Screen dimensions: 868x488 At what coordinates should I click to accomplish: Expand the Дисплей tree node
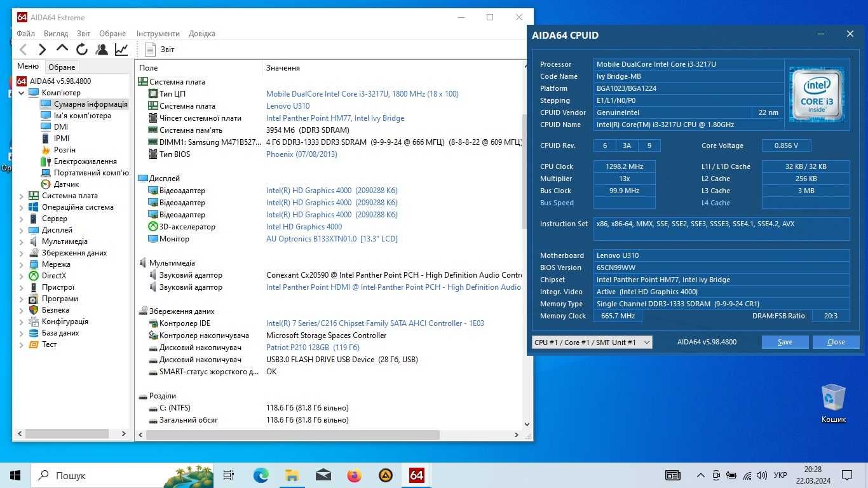coord(21,230)
